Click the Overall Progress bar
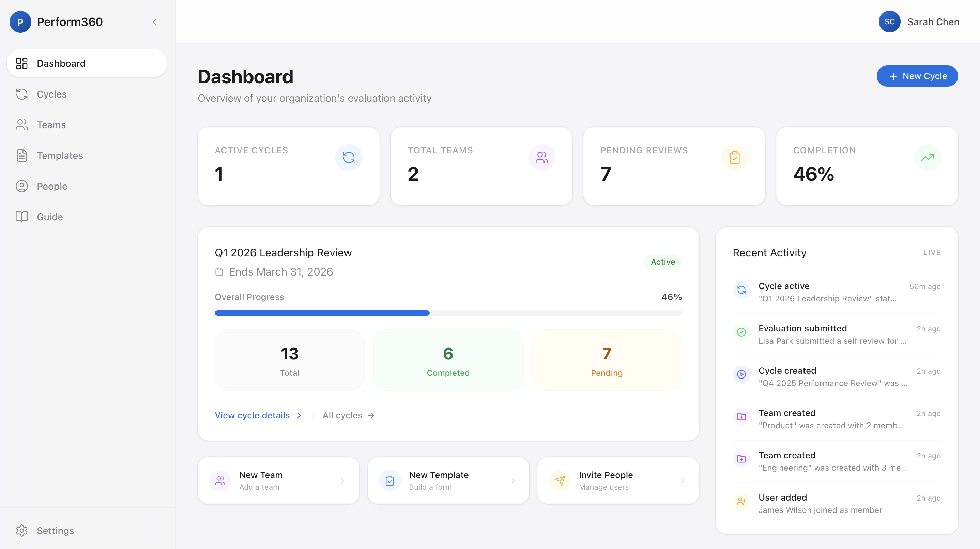980x549 pixels. tap(448, 313)
